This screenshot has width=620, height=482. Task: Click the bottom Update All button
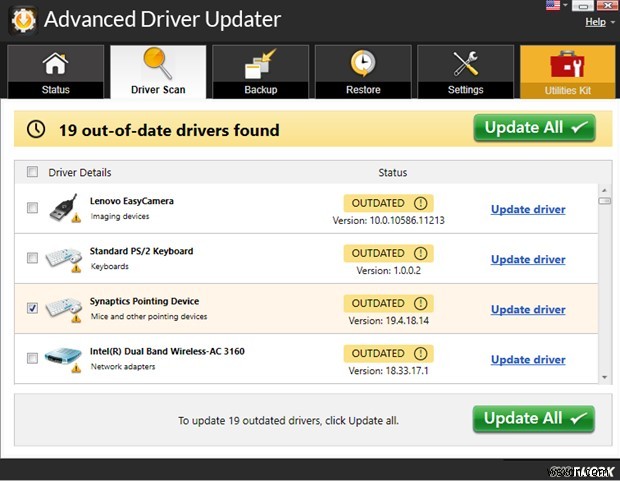pos(534,419)
